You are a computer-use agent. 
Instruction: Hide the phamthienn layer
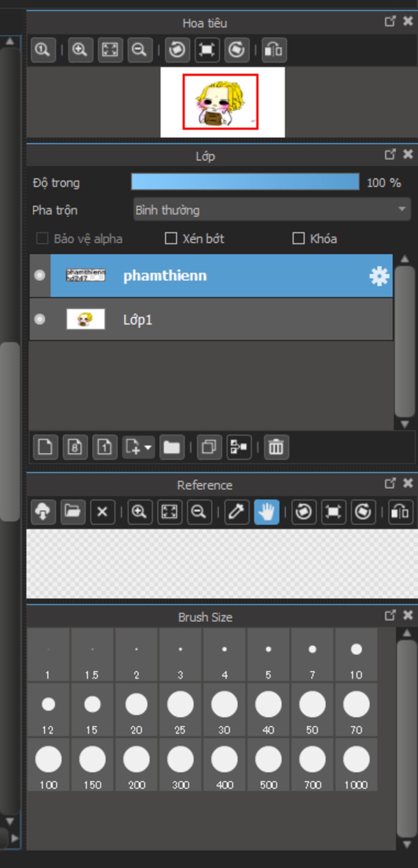coord(40,275)
